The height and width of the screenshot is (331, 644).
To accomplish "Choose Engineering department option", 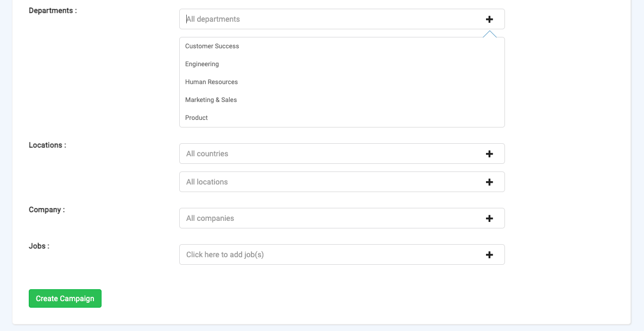I will [202, 64].
